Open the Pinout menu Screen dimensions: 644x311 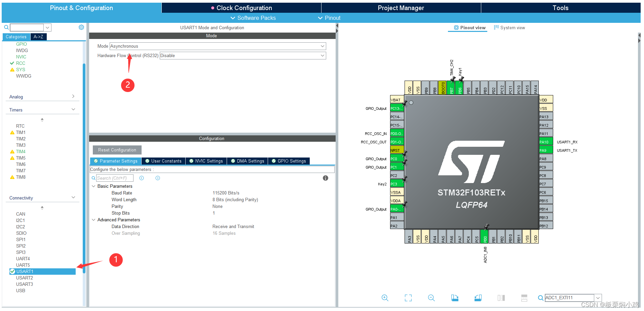(329, 18)
